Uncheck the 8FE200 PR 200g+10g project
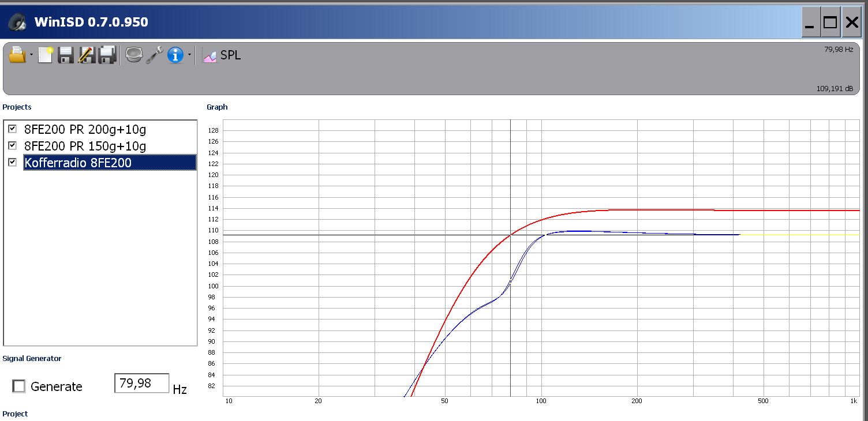 13,129
